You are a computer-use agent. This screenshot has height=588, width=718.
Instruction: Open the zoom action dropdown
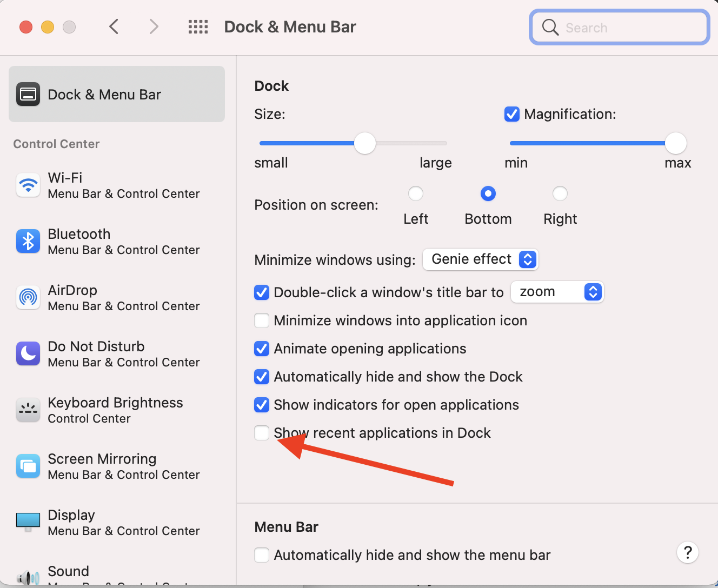(x=557, y=292)
